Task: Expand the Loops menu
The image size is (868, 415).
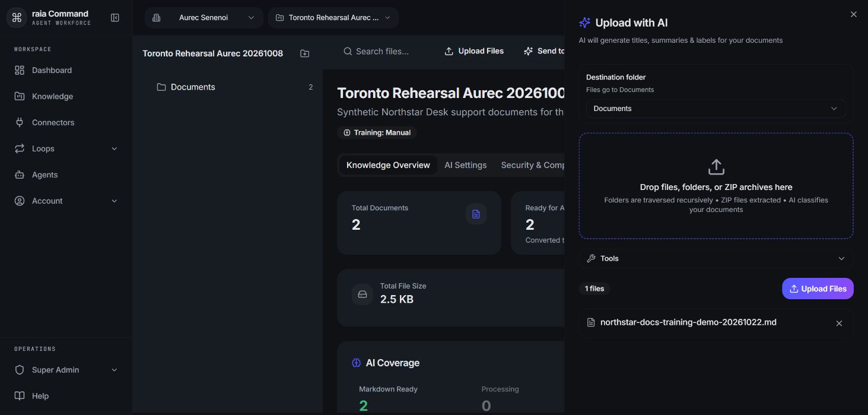Action: coord(66,148)
